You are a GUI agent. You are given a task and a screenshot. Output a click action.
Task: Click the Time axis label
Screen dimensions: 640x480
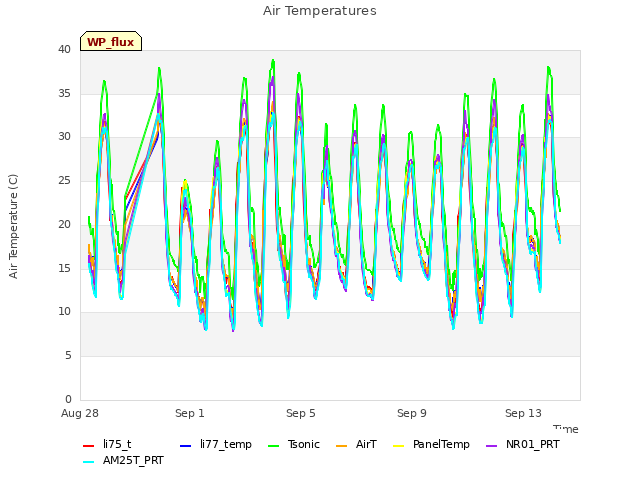point(566,429)
